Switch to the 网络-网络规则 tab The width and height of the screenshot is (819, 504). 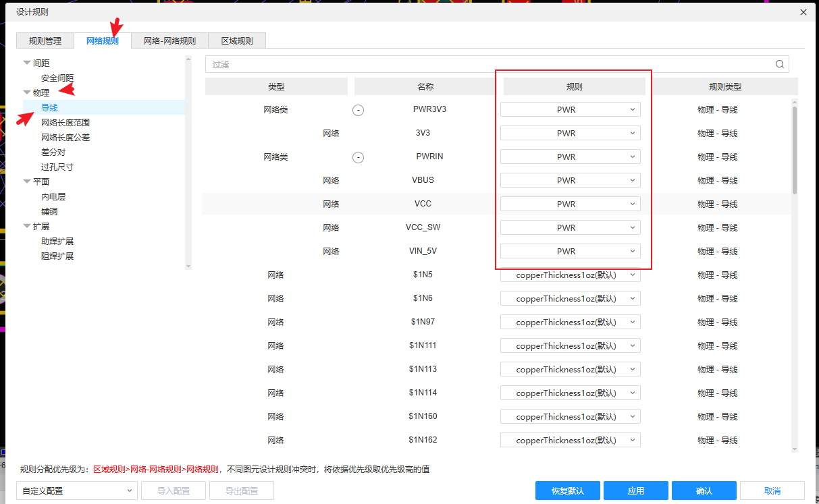pyautogui.click(x=169, y=40)
